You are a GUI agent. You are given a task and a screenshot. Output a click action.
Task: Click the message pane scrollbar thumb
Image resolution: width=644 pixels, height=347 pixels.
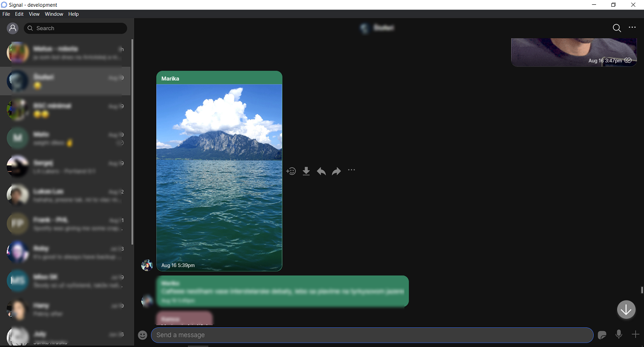pos(642,290)
